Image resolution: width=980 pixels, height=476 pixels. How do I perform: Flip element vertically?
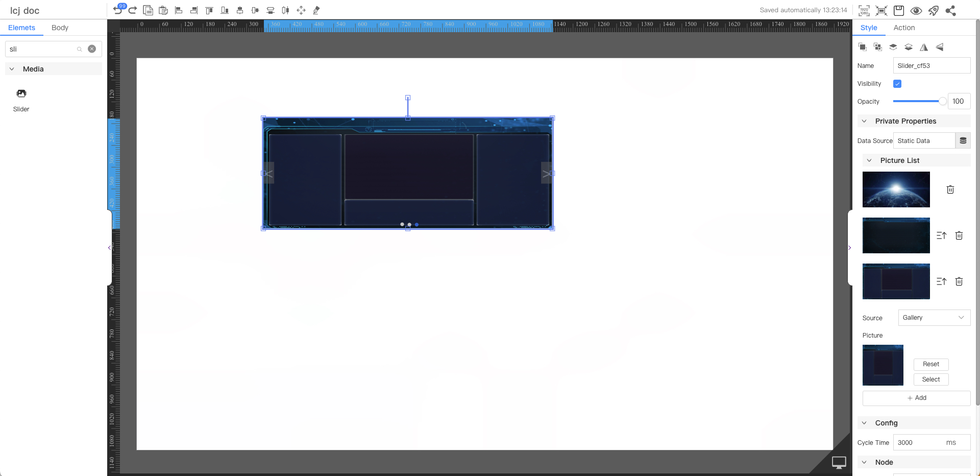(x=939, y=47)
